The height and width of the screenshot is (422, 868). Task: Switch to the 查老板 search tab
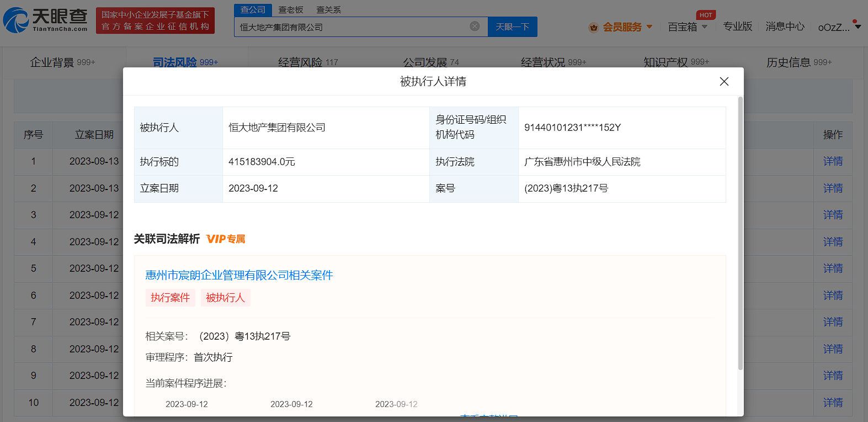click(x=290, y=10)
